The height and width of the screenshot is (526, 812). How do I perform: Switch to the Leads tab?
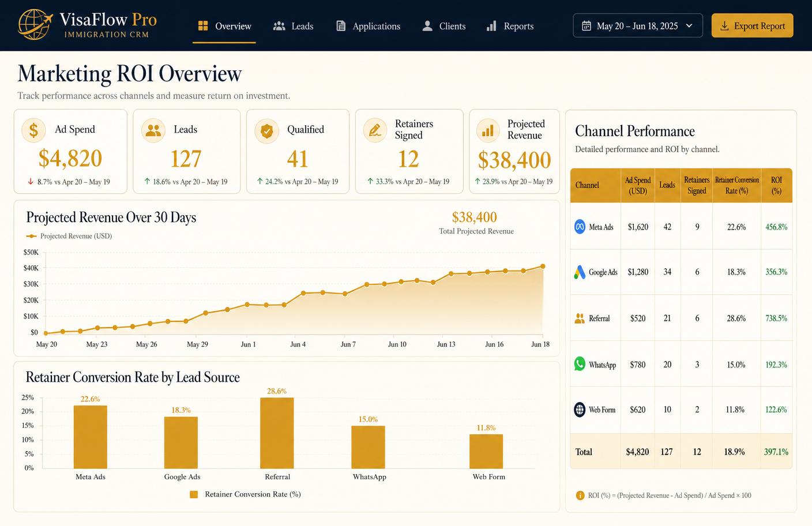click(294, 26)
